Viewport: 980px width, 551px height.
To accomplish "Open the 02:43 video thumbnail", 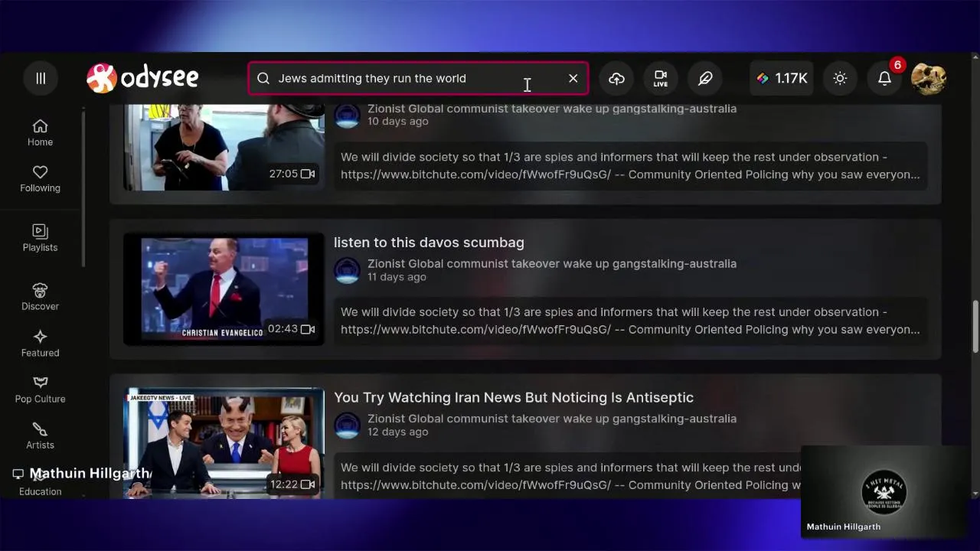I will (224, 289).
